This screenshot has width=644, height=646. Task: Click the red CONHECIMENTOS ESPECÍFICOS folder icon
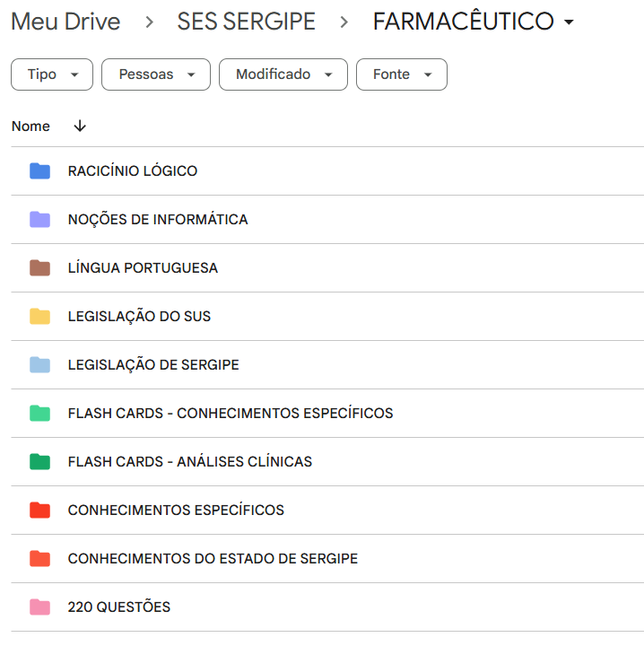[39, 511]
